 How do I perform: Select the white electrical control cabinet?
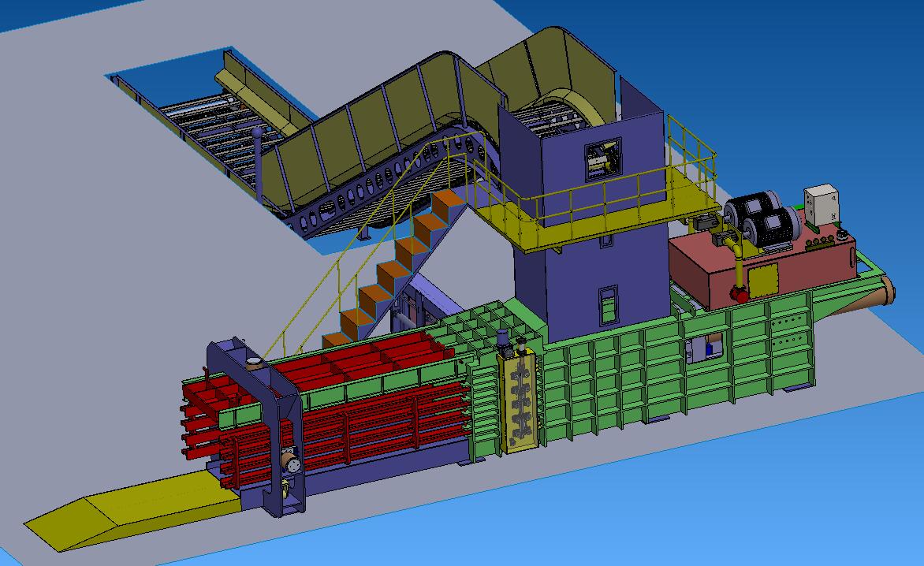coord(822,204)
